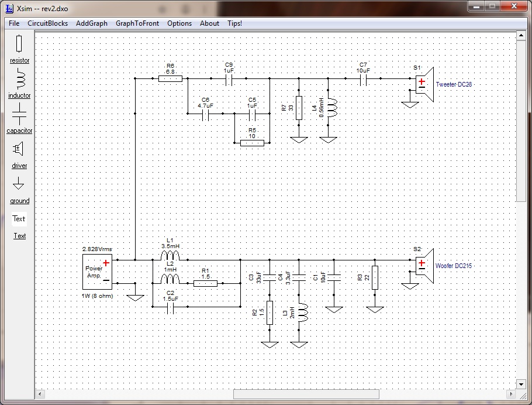Click the capacitor label in palette

point(19,131)
